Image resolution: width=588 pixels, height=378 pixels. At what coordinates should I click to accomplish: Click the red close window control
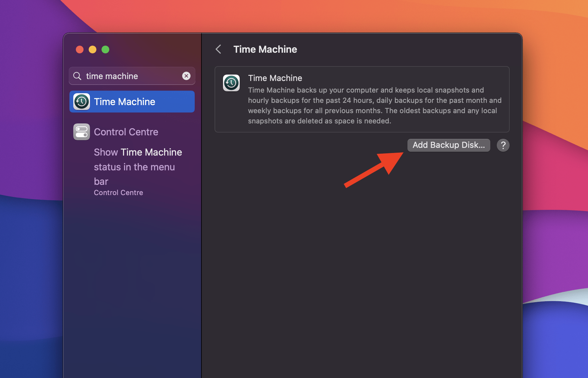click(x=80, y=50)
